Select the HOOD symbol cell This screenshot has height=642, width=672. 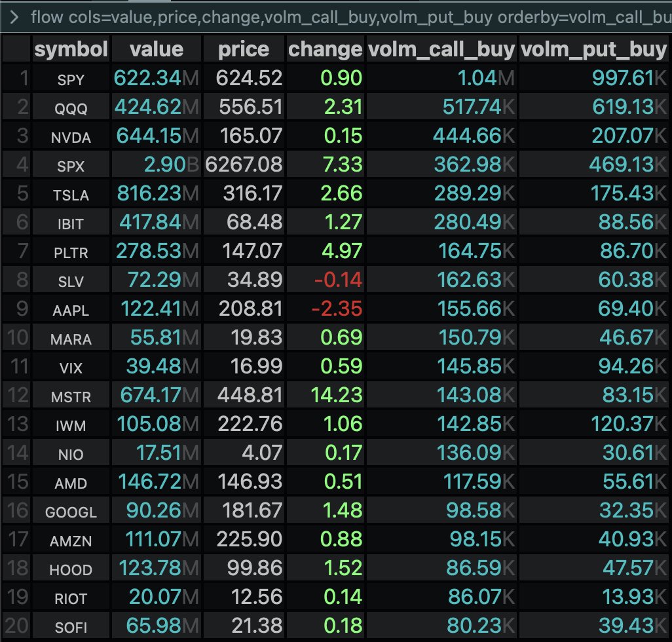pyautogui.click(x=71, y=569)
